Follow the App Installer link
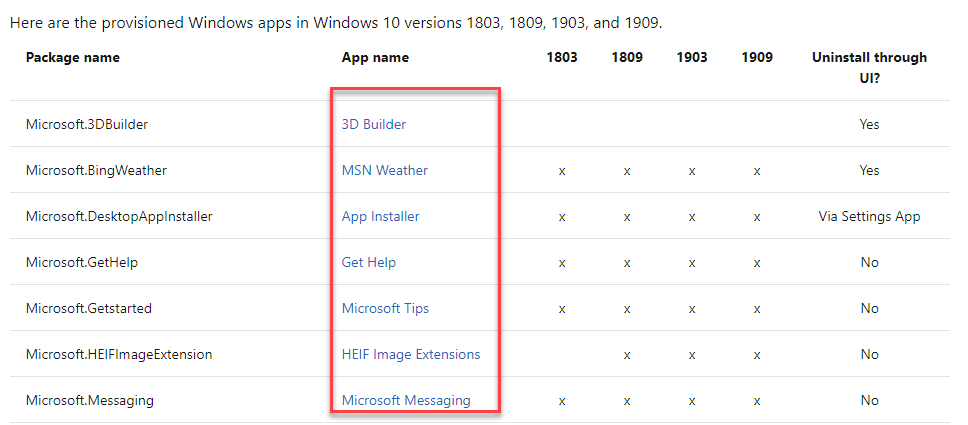The width and height of the screenshot is (968, 425). tap(380, 216)
